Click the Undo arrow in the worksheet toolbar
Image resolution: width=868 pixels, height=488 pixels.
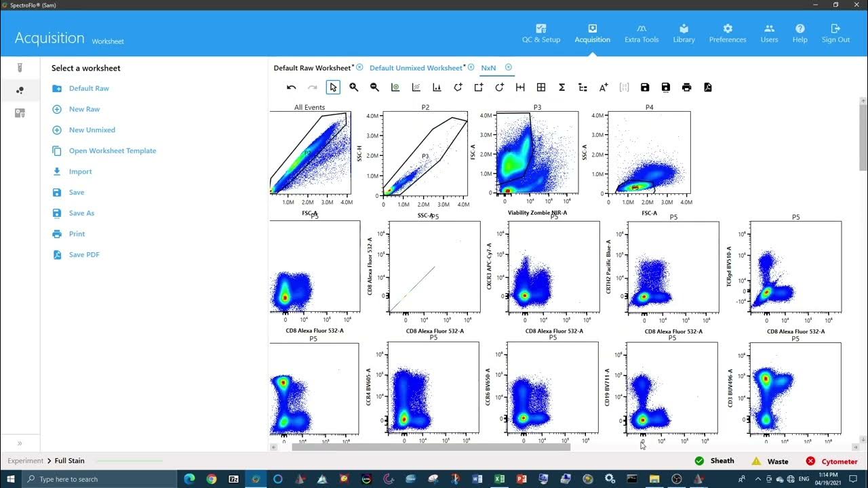click(x=292, y=87)
